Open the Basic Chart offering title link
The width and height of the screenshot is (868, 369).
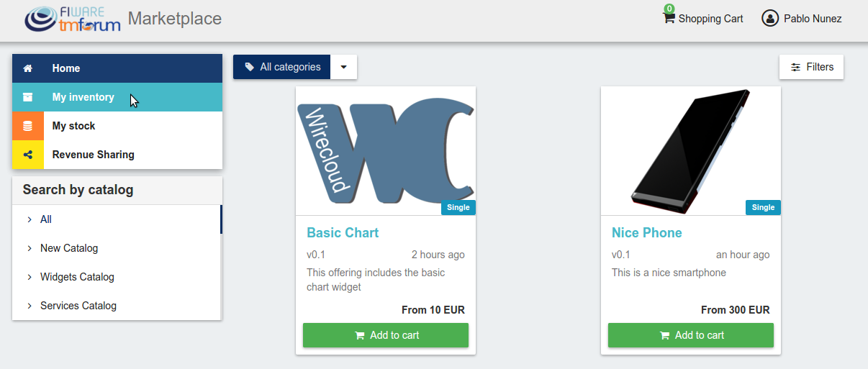pyautogui.click(x=343, y=233)
